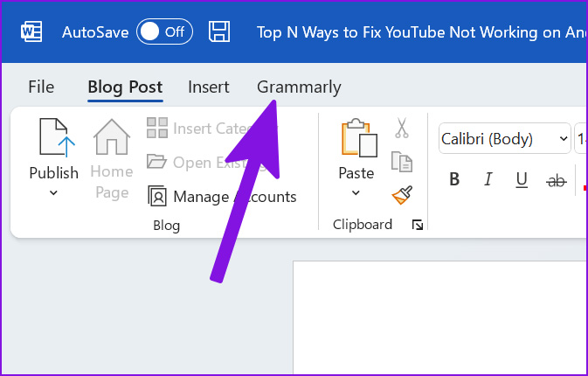Click the Word application icon

[31, 31]
